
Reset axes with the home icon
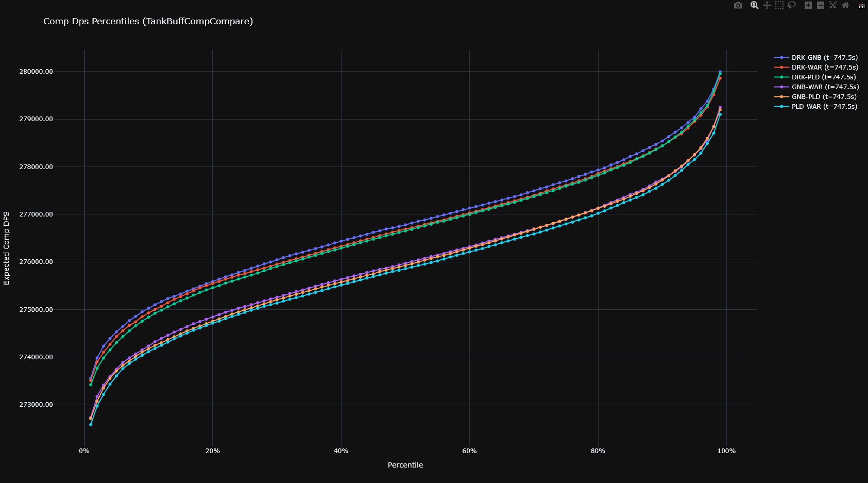click(845, 5)
